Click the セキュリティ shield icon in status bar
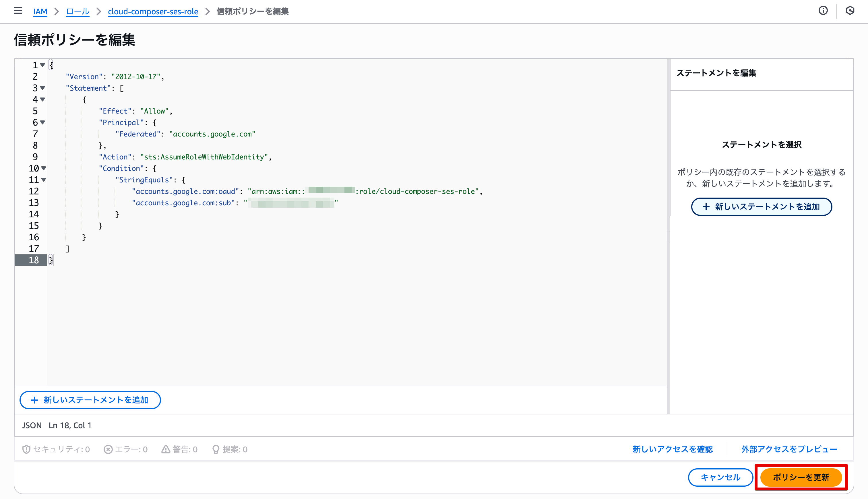Screen dimensions: 868x499 pyautogui.click(x=26, y=449)
